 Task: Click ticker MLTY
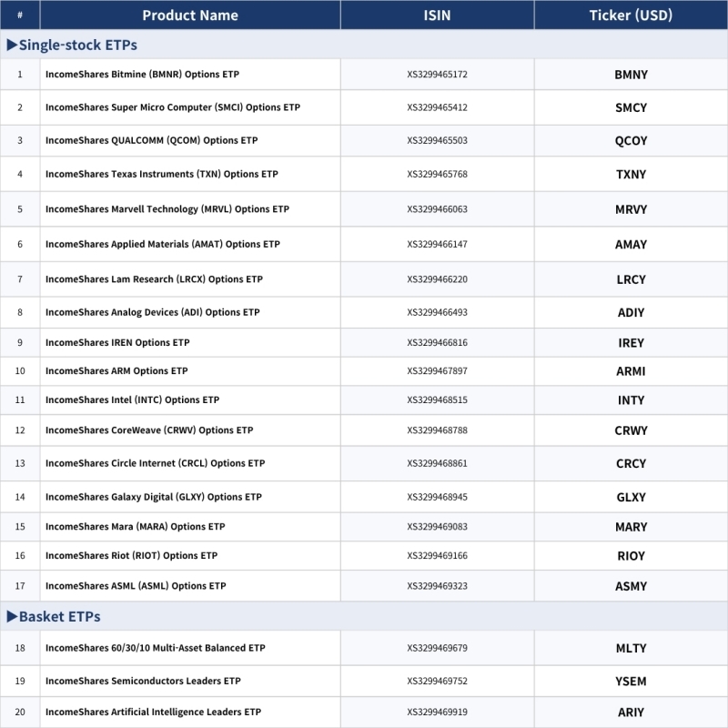point(631,648)
